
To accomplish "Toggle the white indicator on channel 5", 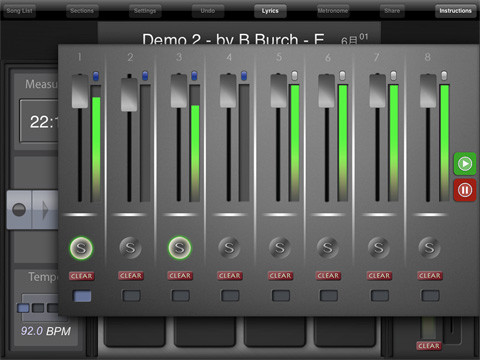I will tap(294, 76).
